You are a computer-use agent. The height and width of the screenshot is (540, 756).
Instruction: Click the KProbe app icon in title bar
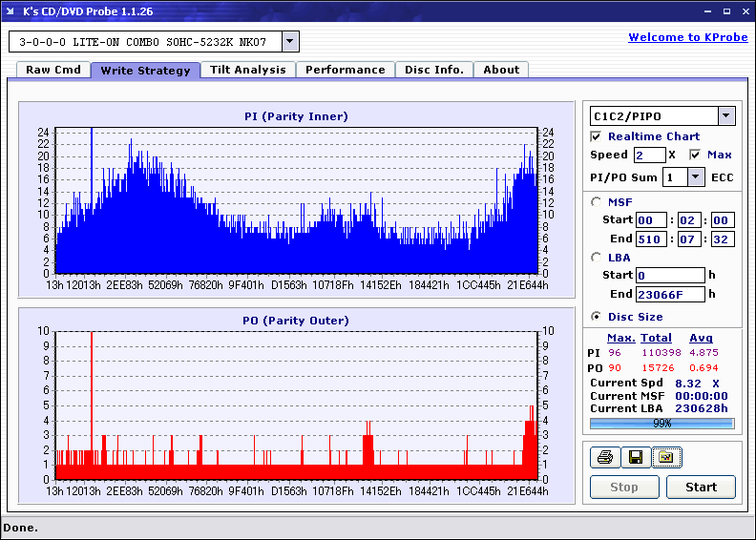pos(10,11)
